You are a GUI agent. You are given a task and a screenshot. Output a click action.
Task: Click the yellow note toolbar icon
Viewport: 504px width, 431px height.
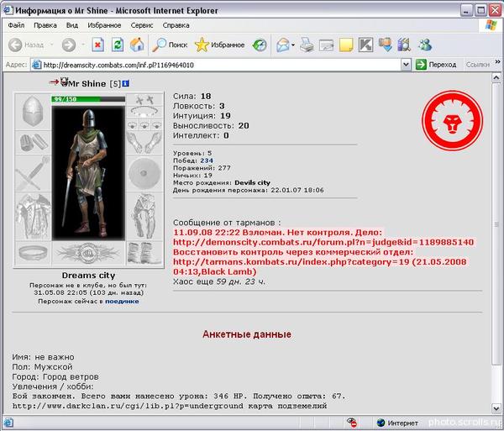tap(346, 45)
